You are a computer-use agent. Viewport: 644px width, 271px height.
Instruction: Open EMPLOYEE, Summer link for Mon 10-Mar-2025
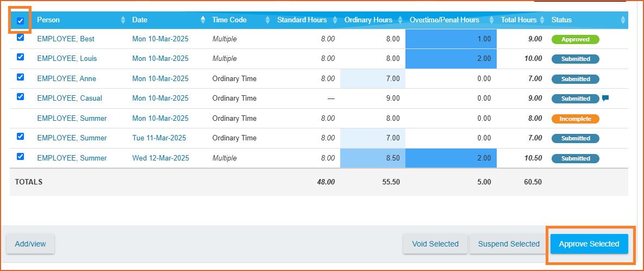click(72, 119)
